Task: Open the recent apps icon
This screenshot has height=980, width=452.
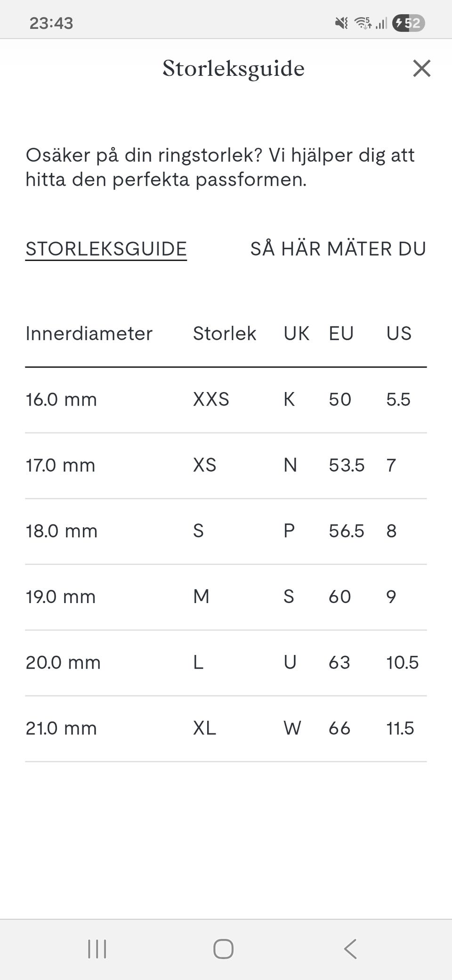Action: 97,949
